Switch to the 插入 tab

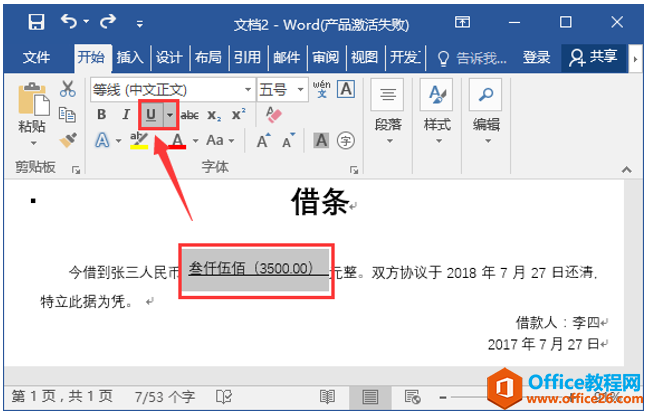(130, 57)
